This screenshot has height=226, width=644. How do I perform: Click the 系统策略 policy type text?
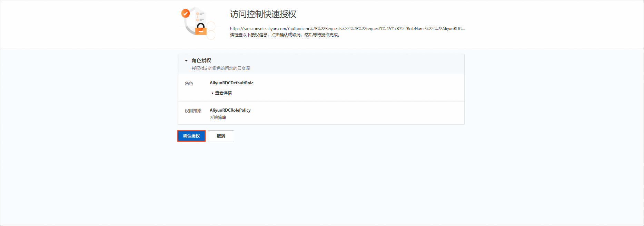coord(218,117)
